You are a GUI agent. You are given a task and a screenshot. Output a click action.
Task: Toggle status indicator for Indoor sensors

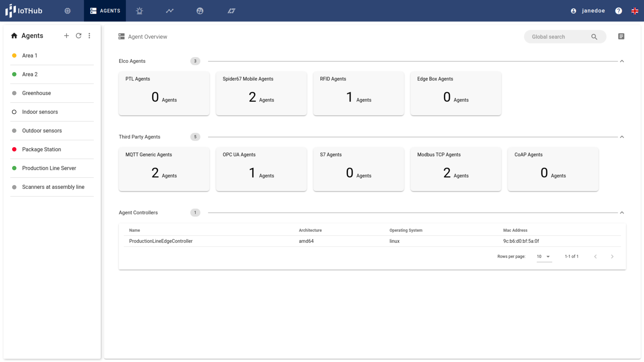coord(14,112)
